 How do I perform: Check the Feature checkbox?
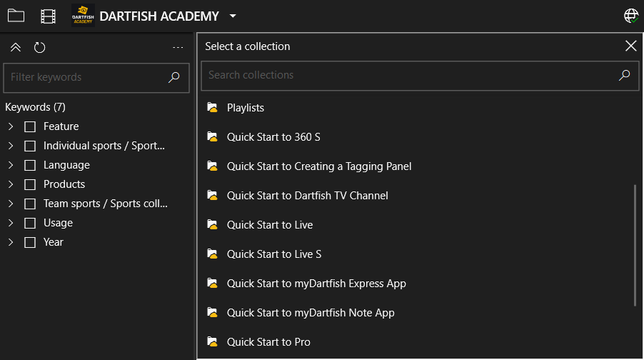tap(30, 126)
